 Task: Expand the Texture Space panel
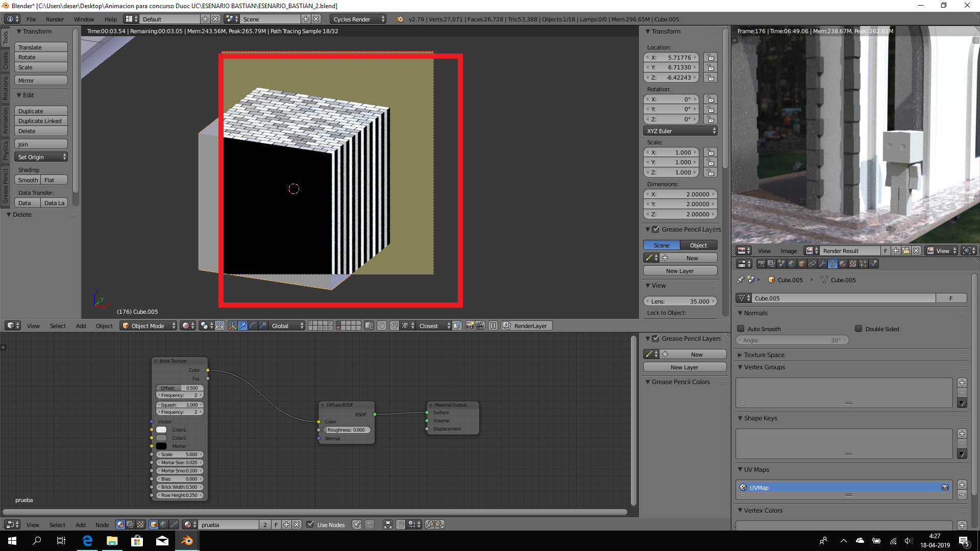point(764,355)
